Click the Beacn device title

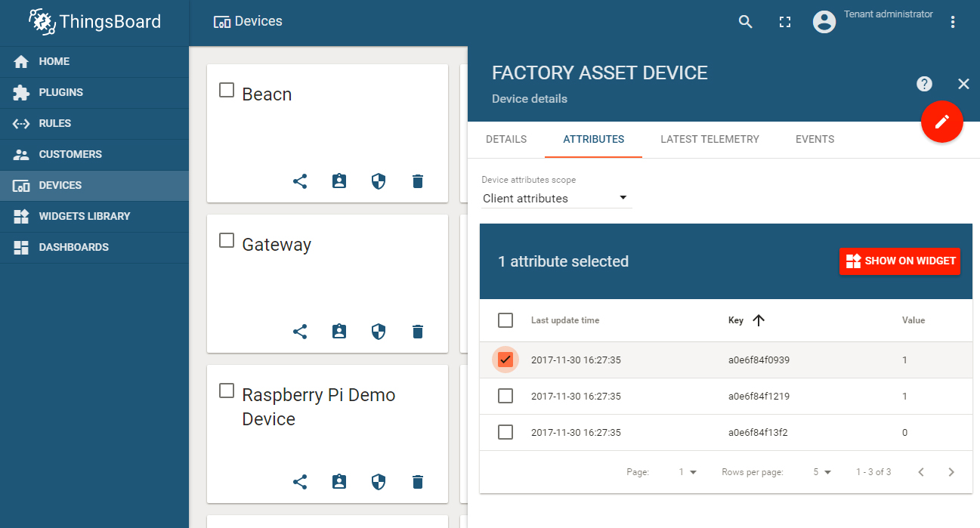click(x=267, y=94)
